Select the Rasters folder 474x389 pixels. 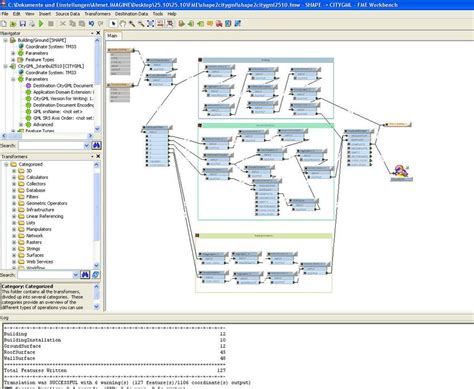click(x=34, y=242)
